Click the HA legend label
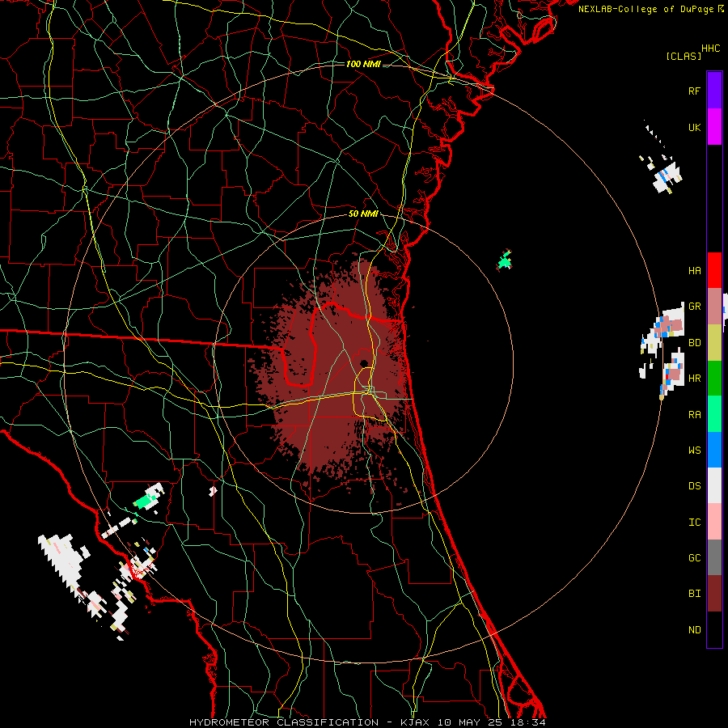 pos(694,270)
